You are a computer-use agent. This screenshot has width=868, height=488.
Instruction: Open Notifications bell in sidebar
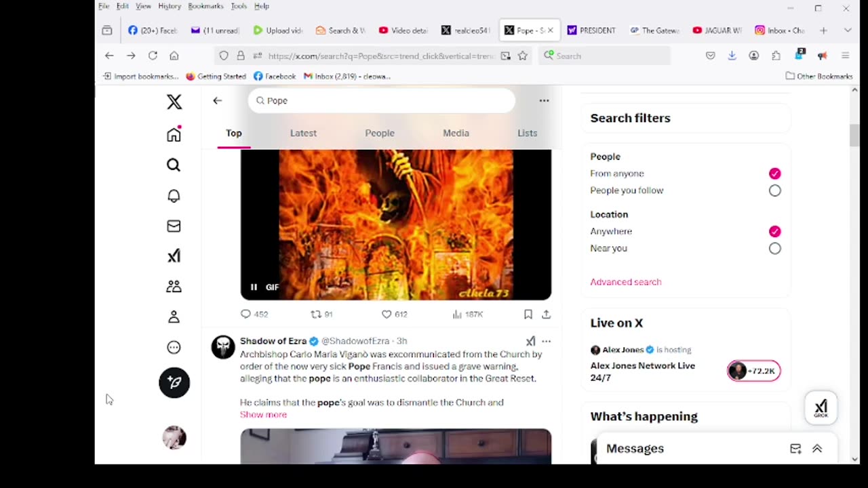174,196
